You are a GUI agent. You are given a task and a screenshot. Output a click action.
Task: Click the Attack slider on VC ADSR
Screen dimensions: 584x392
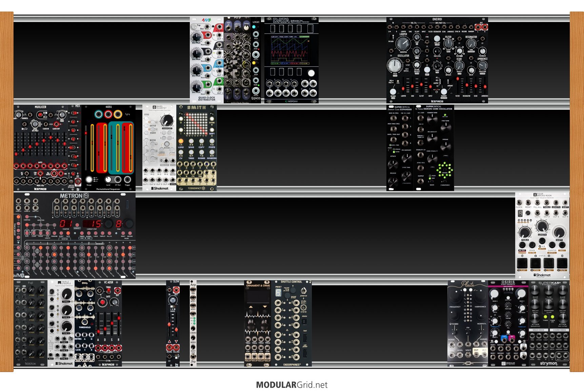tap(99, 325)
